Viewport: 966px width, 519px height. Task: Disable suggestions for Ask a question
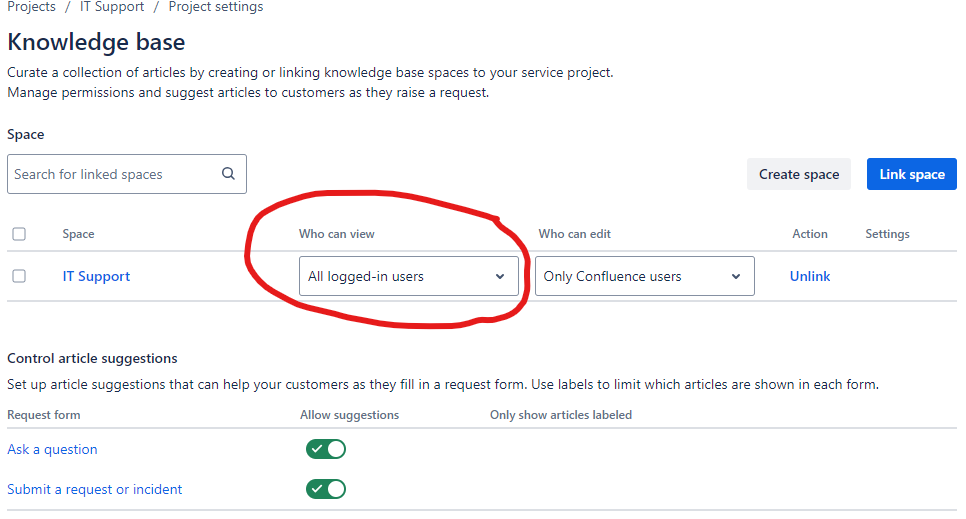click(x=326, y=449)
